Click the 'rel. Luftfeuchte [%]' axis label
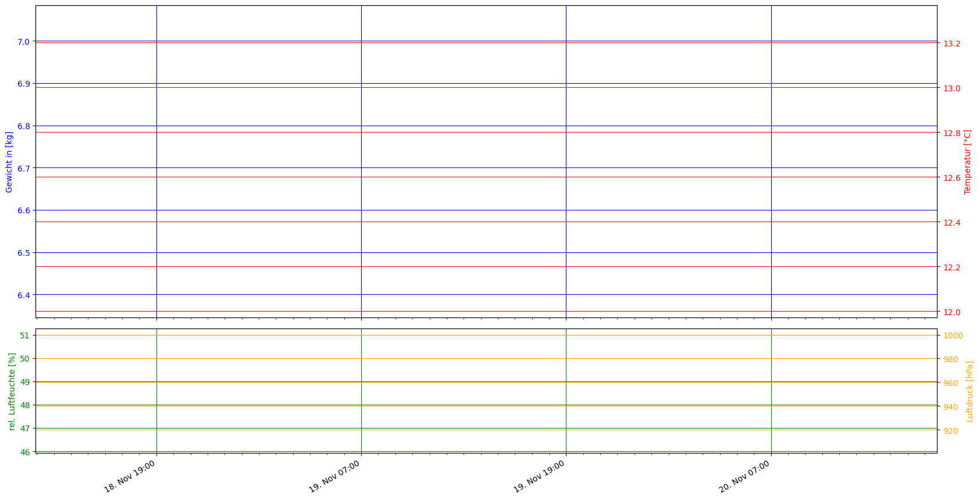 (x=12, y=391)
